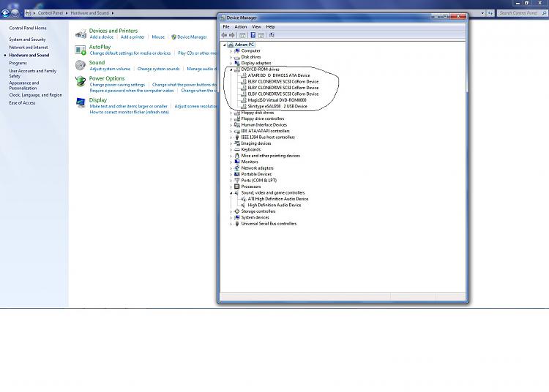Select the ATAPI BD ATA Device entry
Viewport: 549px width, 392px height.
279,75
